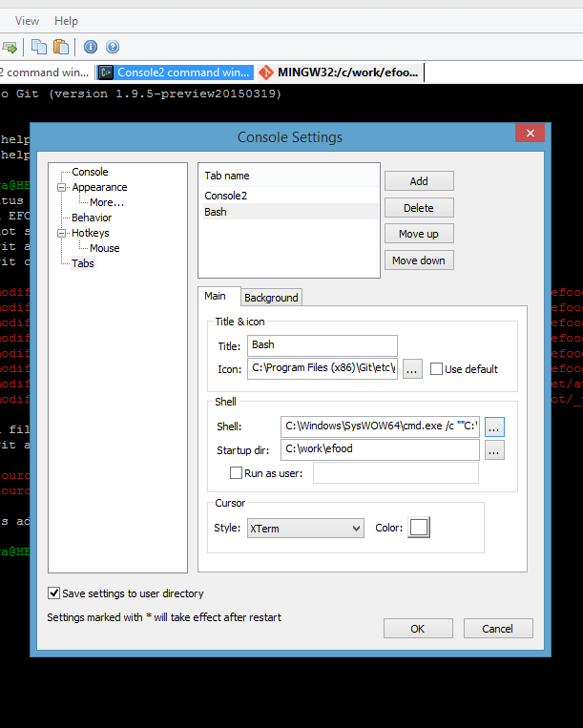Click OK to apply settings

(418, 629)
